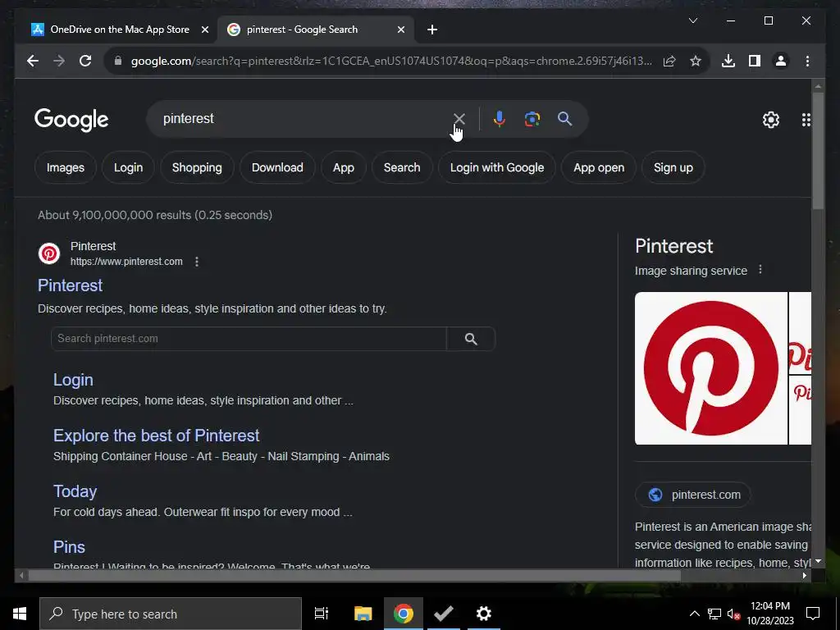This screenshot has height=630, width=840.
Task: Open large Pinterest logo image
Action: click(711, 368)
